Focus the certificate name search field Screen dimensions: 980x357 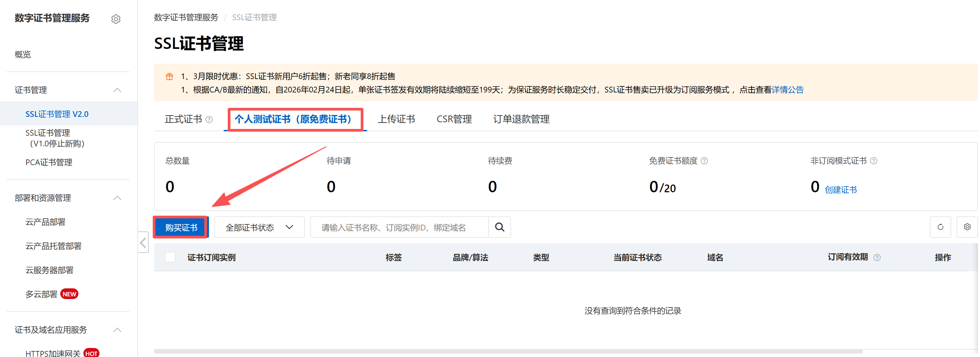[x=400, y=227]
